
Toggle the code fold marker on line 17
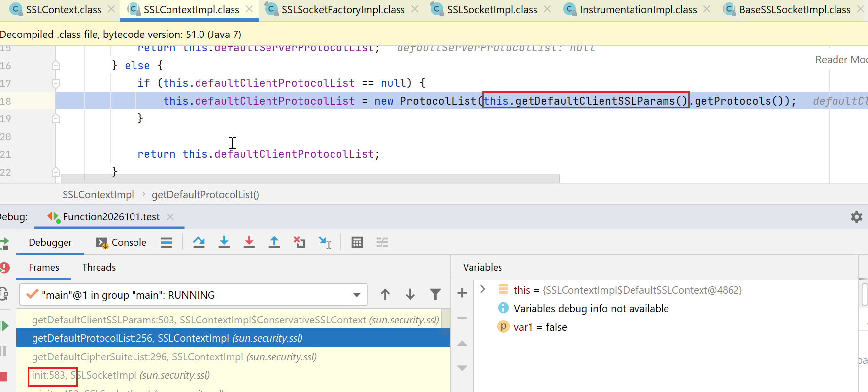tap(56, 83)
